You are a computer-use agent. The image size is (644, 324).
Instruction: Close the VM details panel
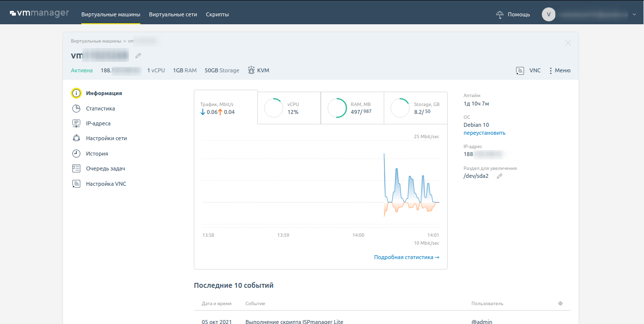point(568,43)
